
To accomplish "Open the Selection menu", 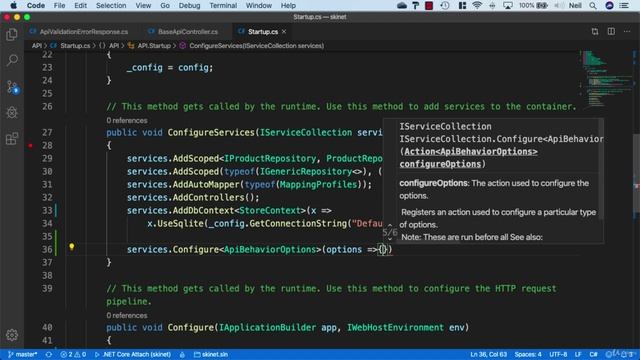I will 111,5.
